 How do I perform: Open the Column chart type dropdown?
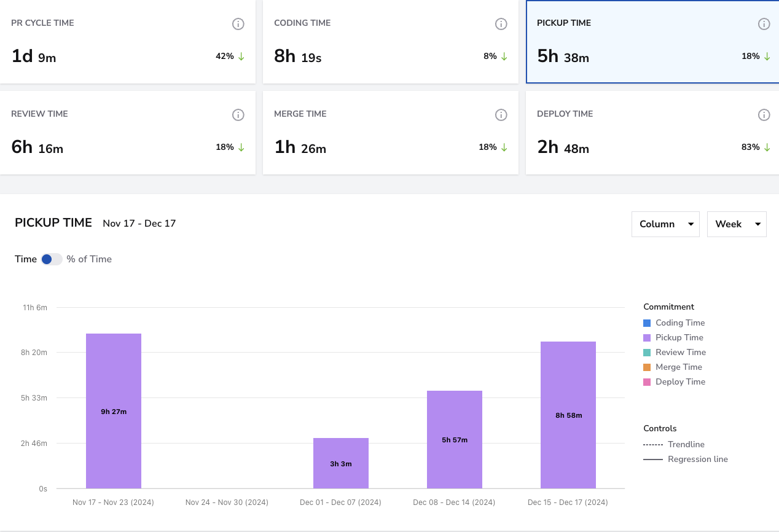coord(665,224)
